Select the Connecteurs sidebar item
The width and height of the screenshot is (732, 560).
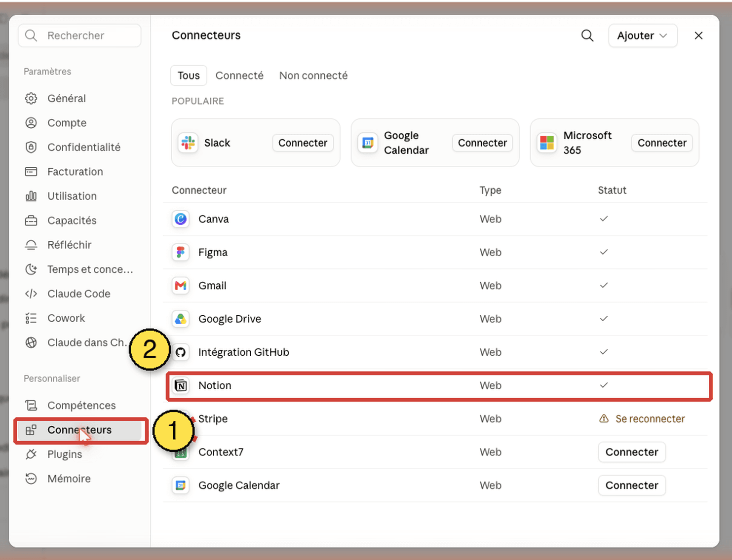click(81, 430)
